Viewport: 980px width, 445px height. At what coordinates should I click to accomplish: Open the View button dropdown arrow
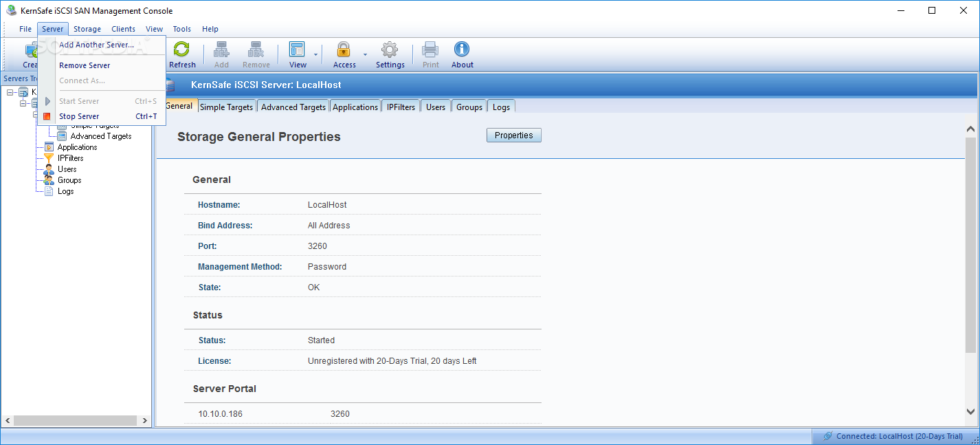[x=316, y=54]
